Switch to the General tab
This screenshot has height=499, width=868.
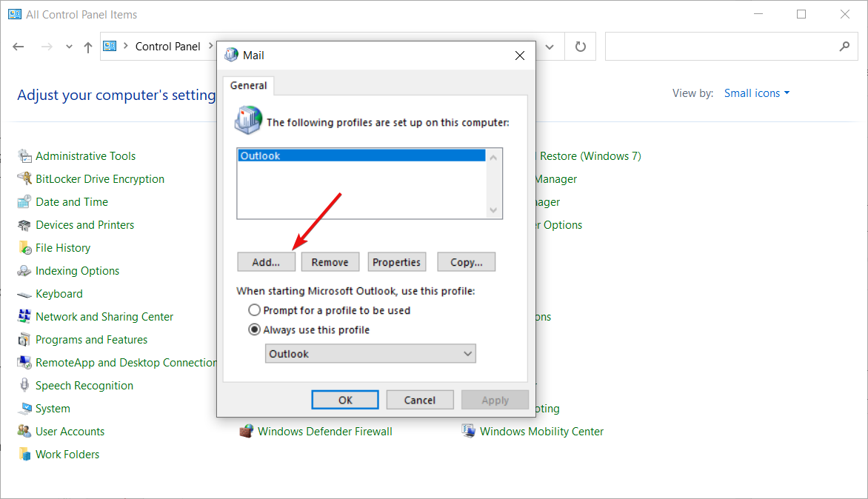249,85
